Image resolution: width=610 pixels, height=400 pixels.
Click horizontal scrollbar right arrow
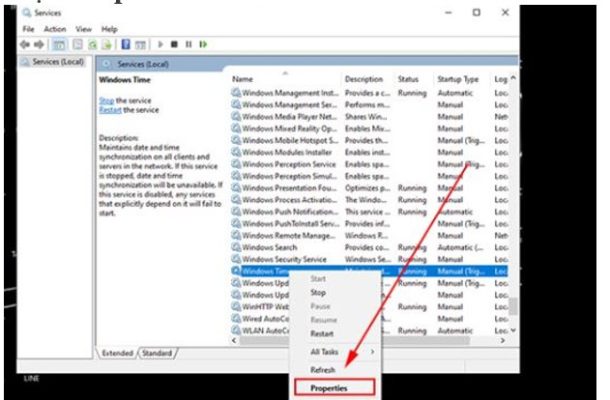coord(503,340)
